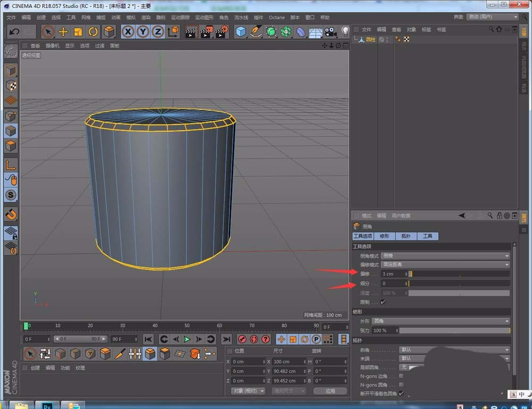Lock the X axis with the X button
Image resolution: width=532 pixels, height=409 pixels.
click(127, 32)
